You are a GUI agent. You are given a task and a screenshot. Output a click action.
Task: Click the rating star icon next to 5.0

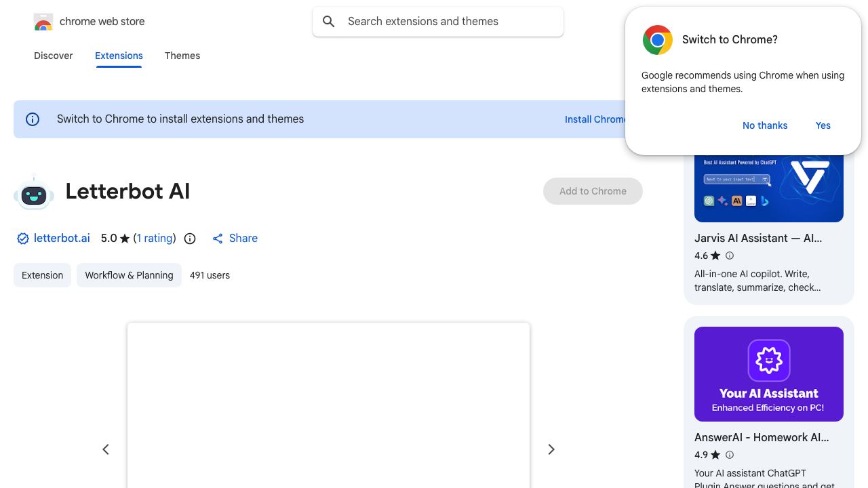[x=125, y=239]
